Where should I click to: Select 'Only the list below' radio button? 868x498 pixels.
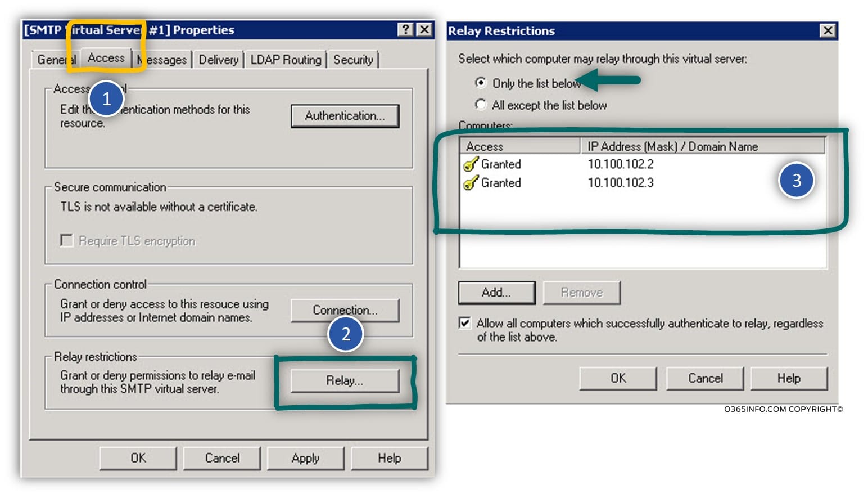(481, 83)
